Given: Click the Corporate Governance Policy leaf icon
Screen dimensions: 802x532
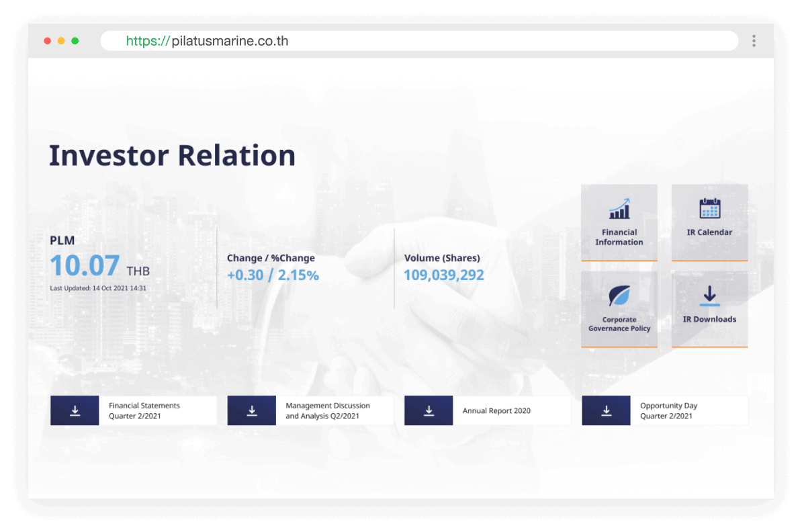Looking at the screenshot, I should [619, 296].
